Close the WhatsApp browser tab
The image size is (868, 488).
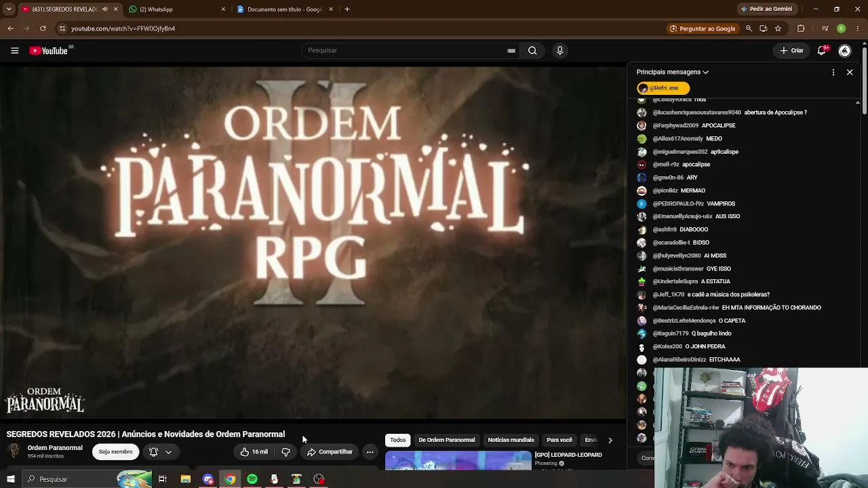pyautogui.click(x=223, y=9)
